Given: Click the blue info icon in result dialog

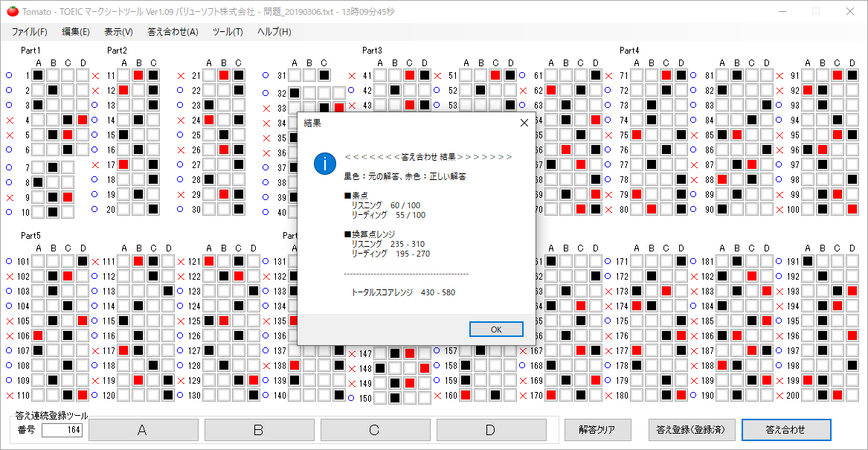Looking at the screenshot, I should (x=325, y=164).
